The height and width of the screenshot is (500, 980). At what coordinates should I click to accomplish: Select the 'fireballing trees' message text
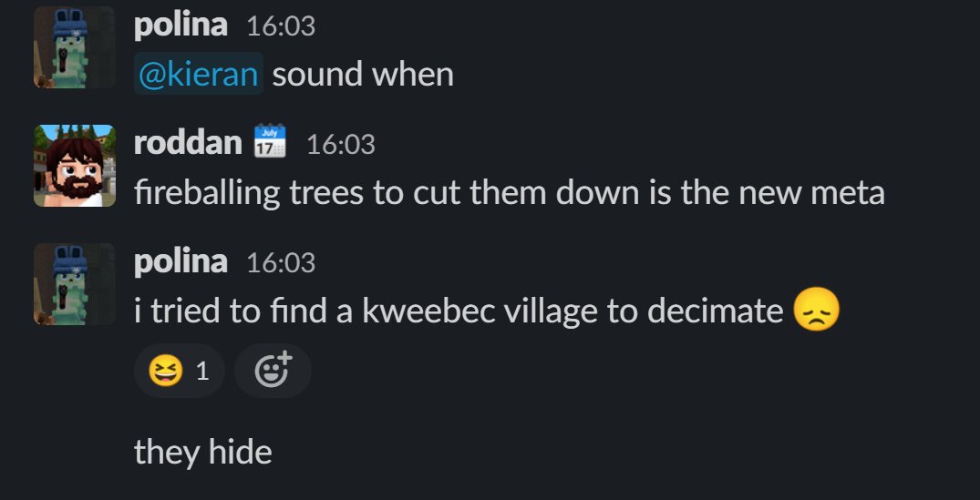pyautogui.click(x=510, y=192)
